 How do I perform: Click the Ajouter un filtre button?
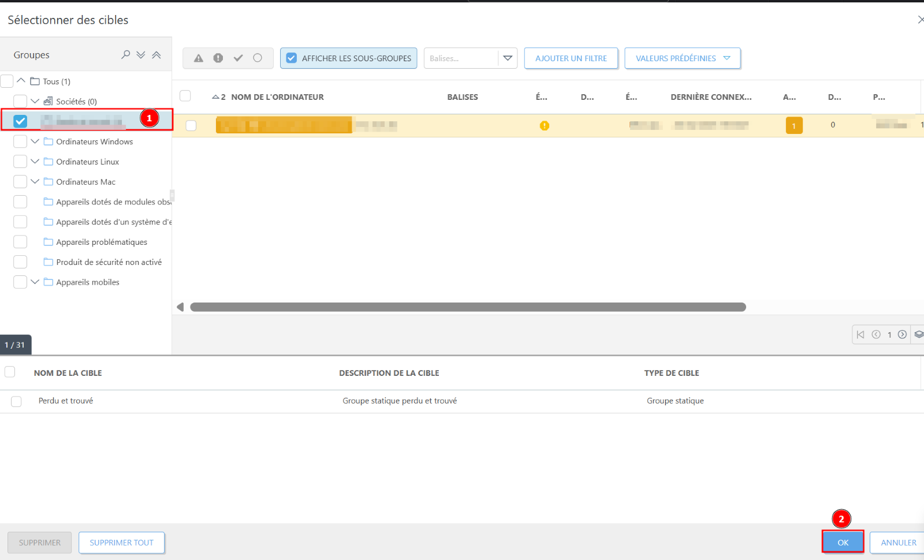point(571,58)
